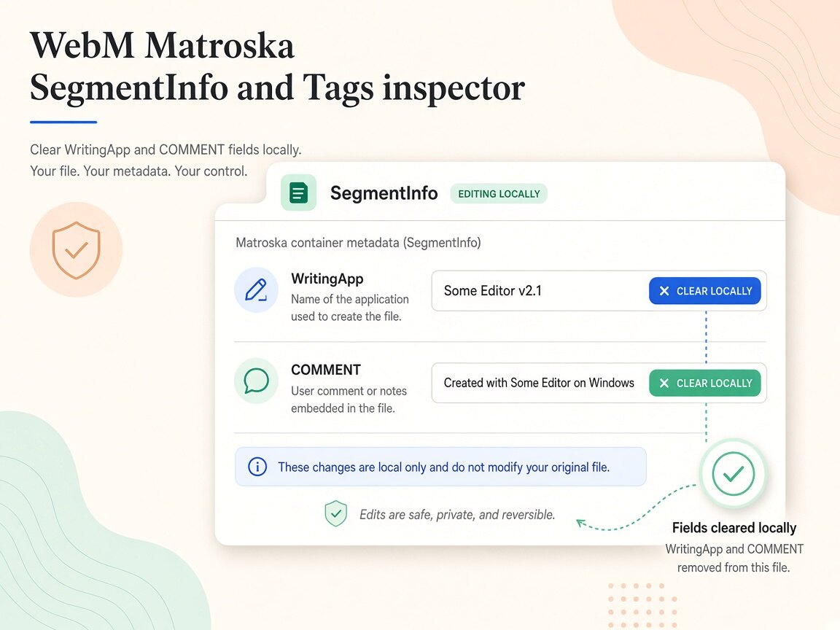Click the local-only changes info banner
Screen dimensions: 840x630
point(440,467)
